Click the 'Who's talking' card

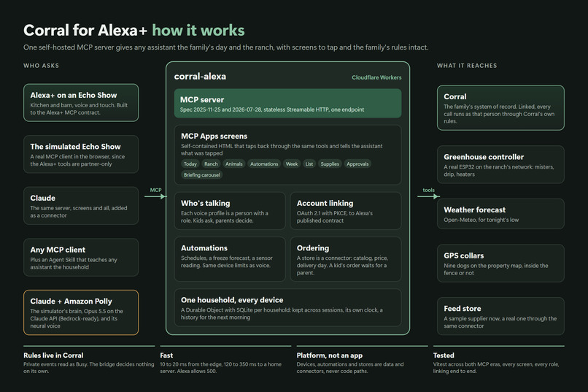click(230, 211)
